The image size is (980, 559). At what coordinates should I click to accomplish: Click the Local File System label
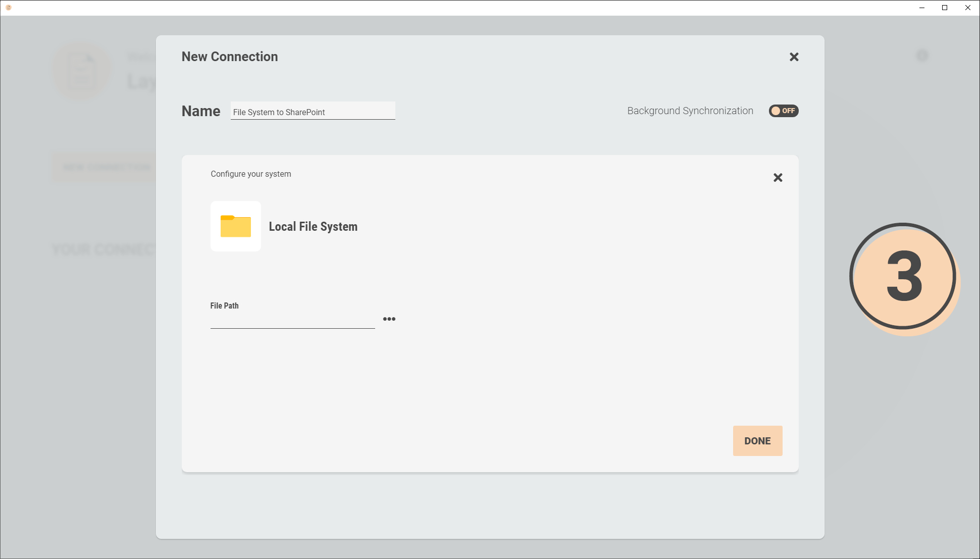pos(313,227)
